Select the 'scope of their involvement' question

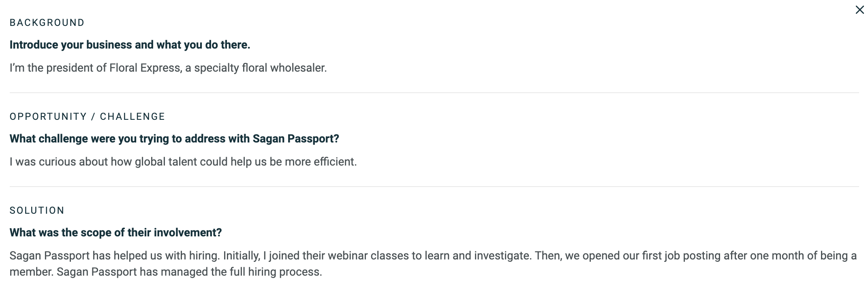coord(115,233)
